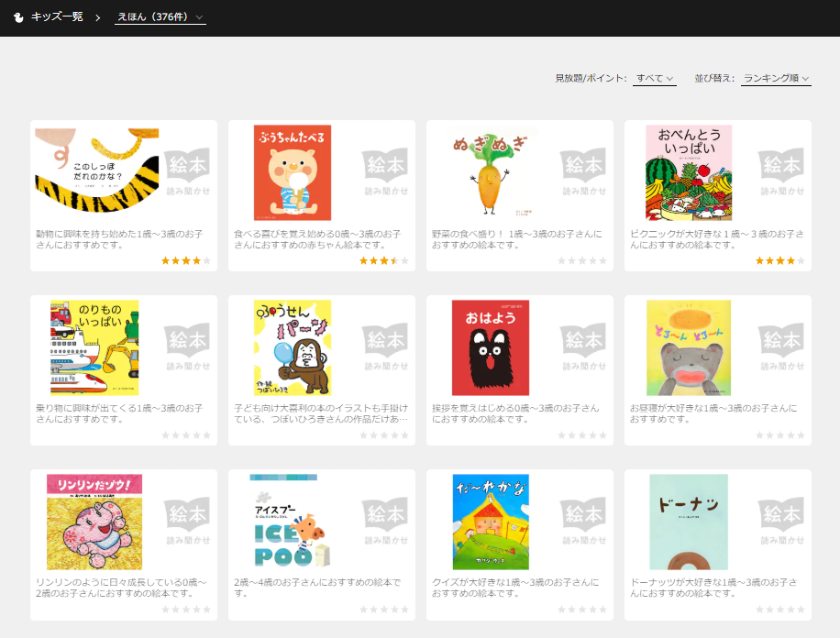Open the とろーんとろーん bear book cover
This screenshot has width=840, height=638.
click(689, 347)
